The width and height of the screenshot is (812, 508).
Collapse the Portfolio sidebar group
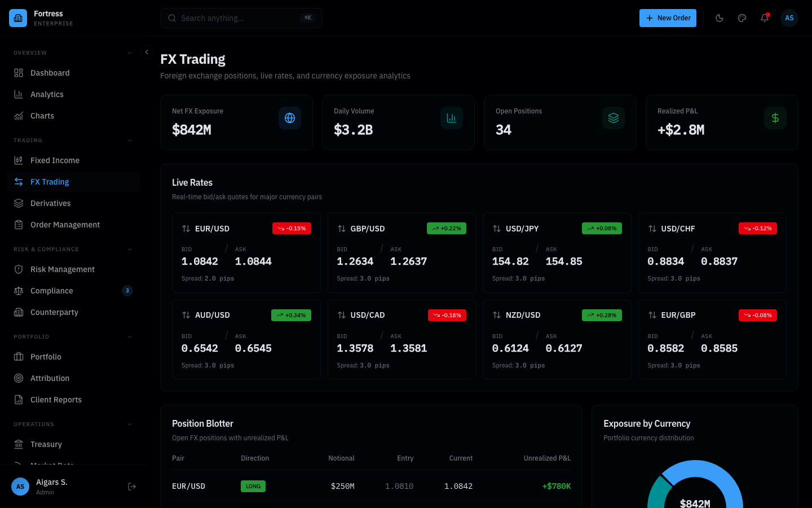point(130,336)
